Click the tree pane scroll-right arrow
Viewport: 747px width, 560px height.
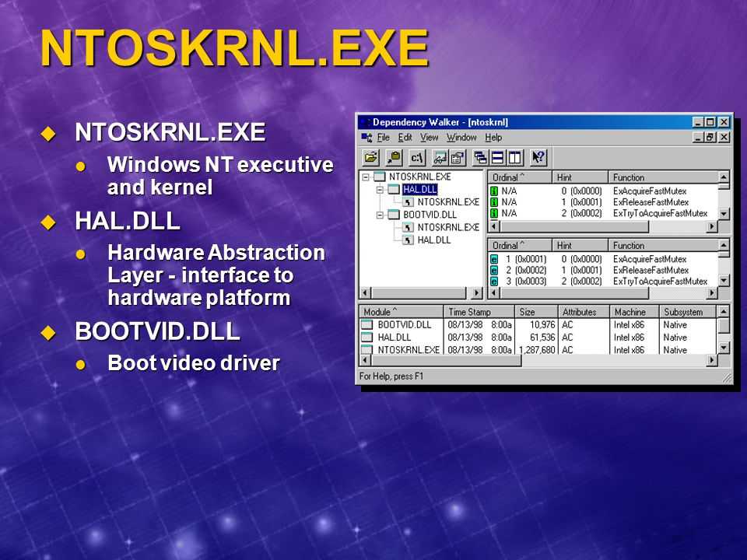(476, 293)
